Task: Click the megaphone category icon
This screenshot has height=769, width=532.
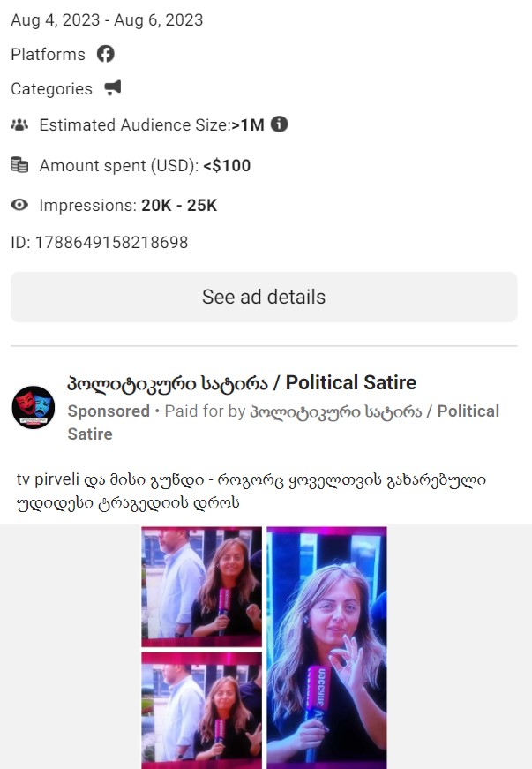Action: (x=113, y=88)
